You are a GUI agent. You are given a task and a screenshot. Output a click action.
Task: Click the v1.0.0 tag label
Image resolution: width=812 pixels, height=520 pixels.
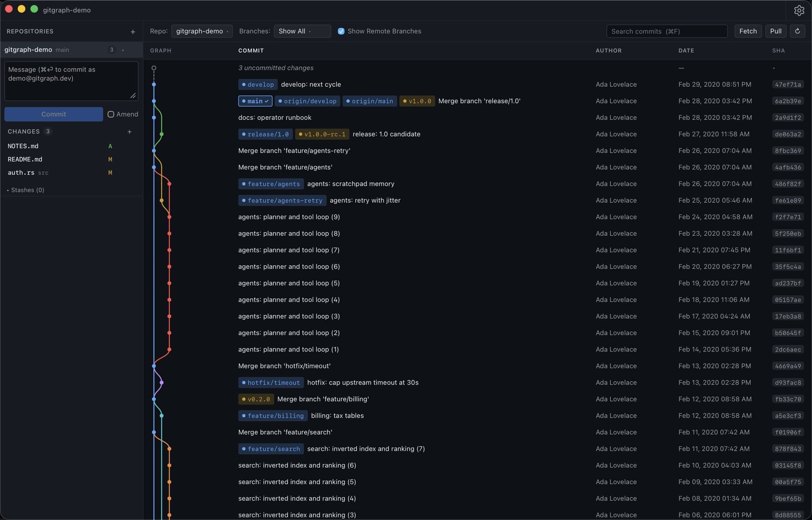(x=417, y=101)
